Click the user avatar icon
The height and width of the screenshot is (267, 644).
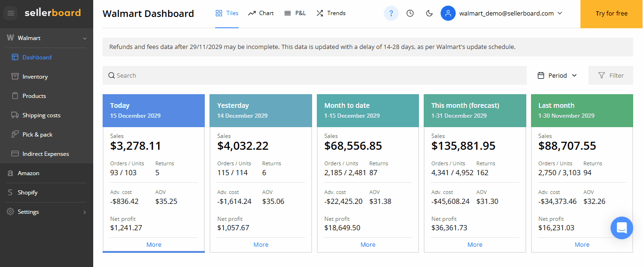[448, 13]
